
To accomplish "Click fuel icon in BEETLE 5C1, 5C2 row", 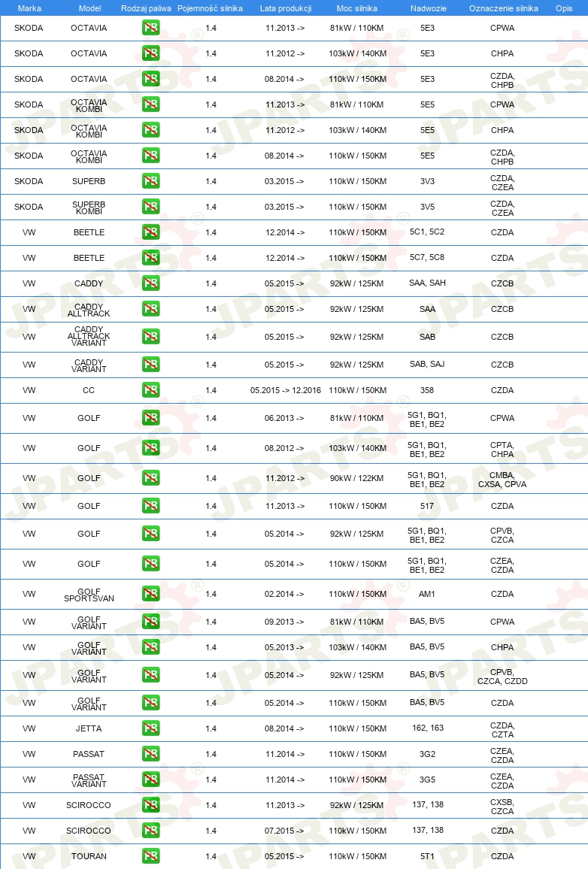I will pyautogui.click(x=150, y=232).
